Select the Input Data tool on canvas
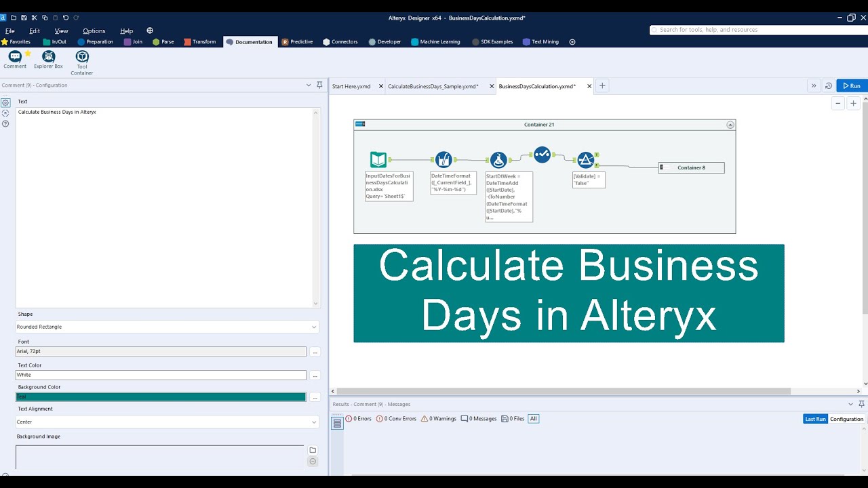The width and height of the screenshot is (868, 488). point(378,160)
